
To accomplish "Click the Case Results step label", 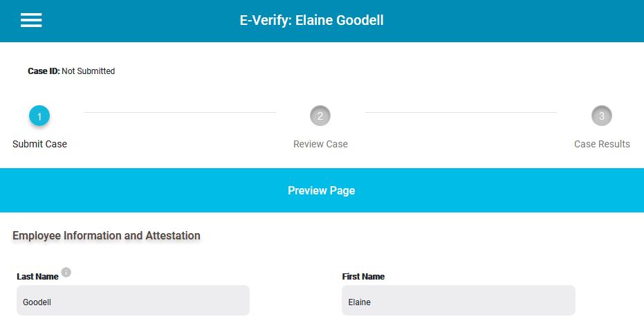I will [602, 144].
